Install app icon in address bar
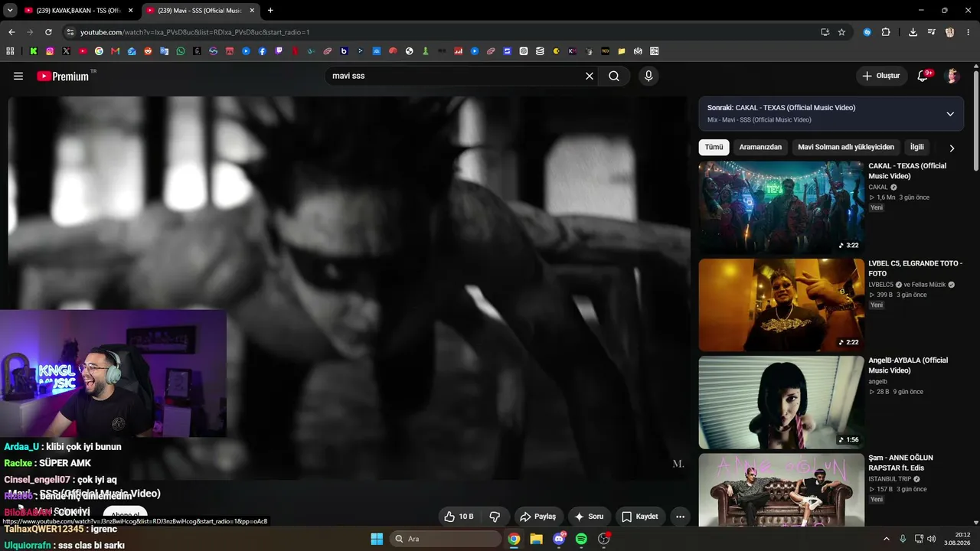980x551 pixels. tap(825, 32)
